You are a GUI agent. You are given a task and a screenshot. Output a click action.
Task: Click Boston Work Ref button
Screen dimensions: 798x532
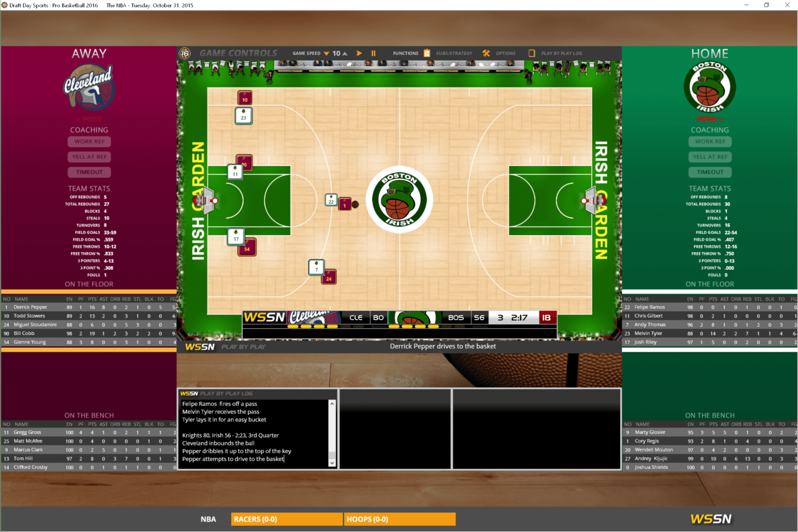tap(710, 141)
